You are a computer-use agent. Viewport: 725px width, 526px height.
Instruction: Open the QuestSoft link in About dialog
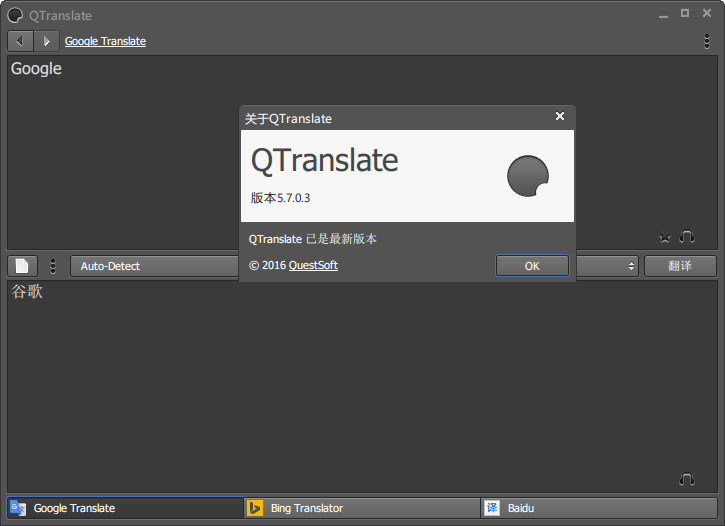coord(313,265)
